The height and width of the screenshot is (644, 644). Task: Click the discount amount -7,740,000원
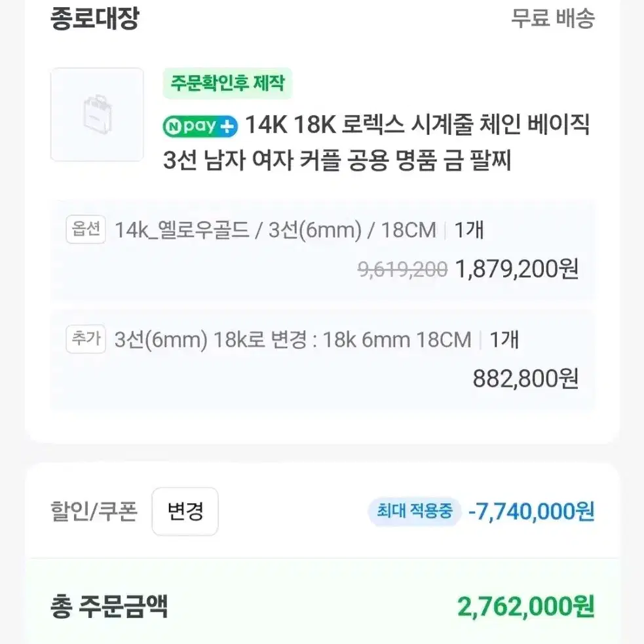[531, 512]
